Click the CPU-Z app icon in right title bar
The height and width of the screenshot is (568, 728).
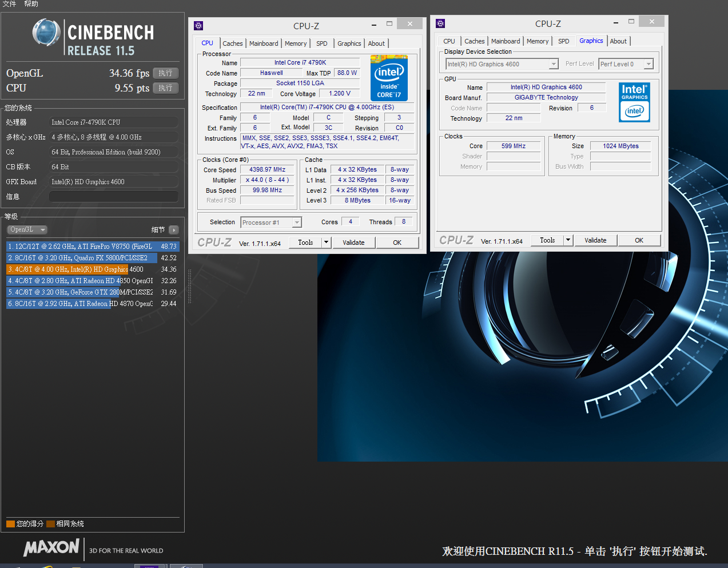440,23
